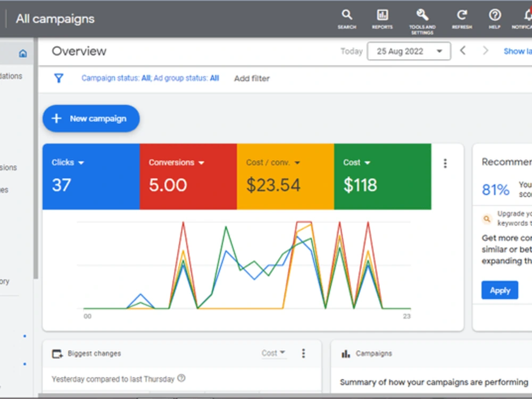Click the green $118 cost tile
This screenshot has height=399, width=532.
pos(383,177)
